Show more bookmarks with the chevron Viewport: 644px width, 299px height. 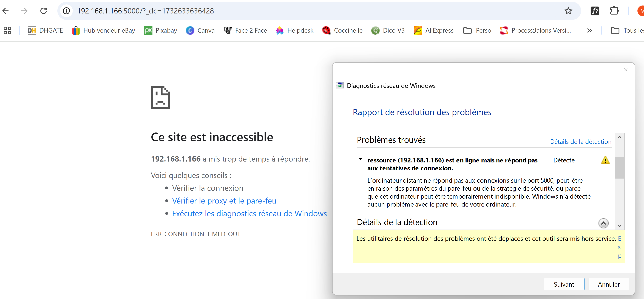[589, 30]
